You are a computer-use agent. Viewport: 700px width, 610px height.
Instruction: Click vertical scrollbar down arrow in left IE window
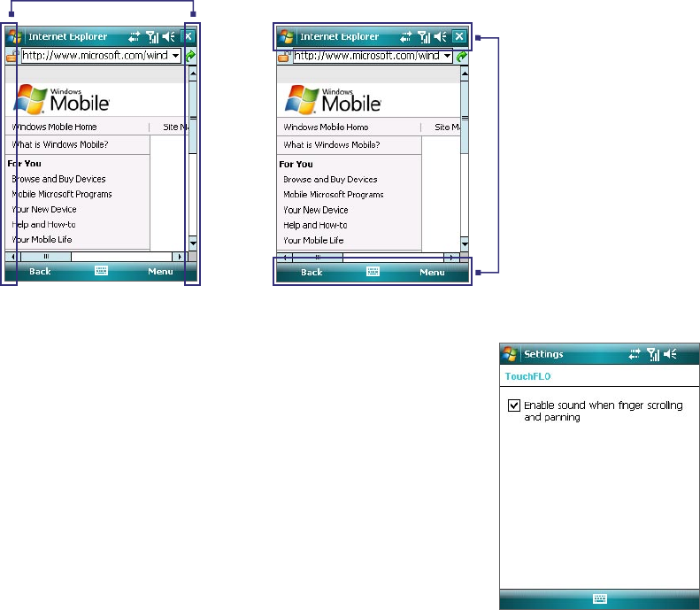pos(193,243)
